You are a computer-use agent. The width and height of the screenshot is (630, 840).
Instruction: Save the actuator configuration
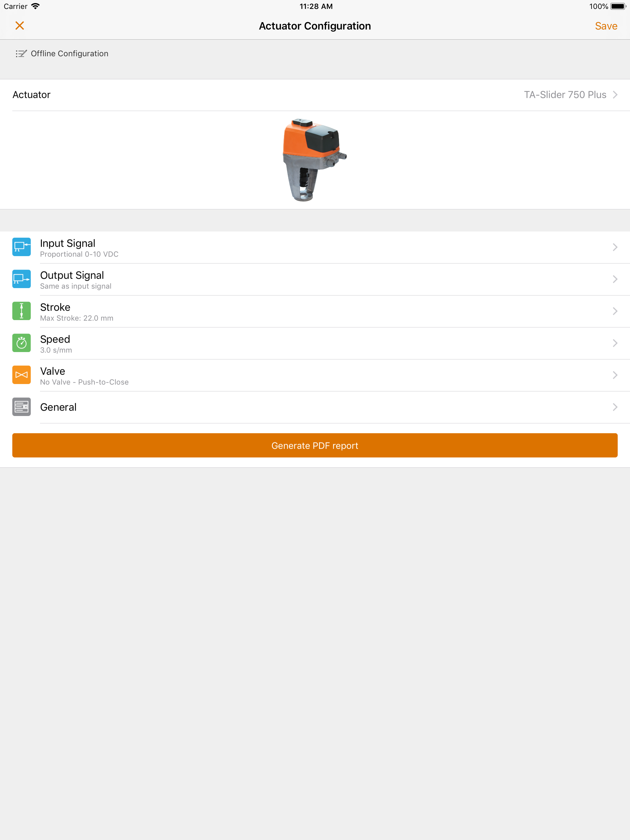pyautogui.click(x=606, y=26)
